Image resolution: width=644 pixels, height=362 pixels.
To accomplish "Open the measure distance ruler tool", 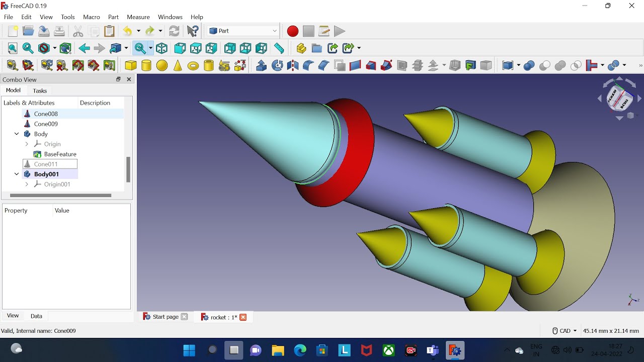I will pos(279,48).
